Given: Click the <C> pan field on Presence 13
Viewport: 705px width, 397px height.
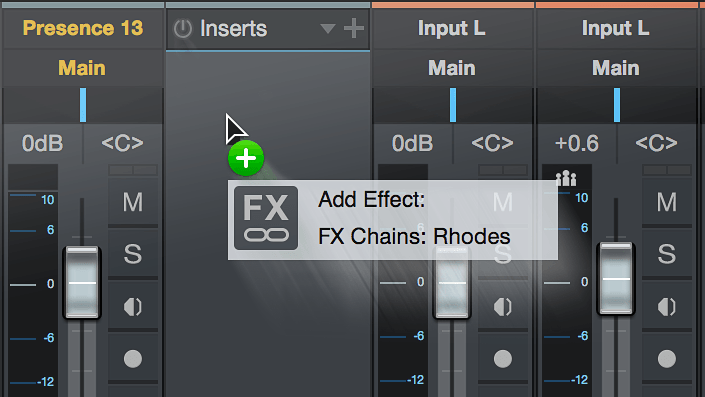Looking at the screenshot, I should pos(122,143).
